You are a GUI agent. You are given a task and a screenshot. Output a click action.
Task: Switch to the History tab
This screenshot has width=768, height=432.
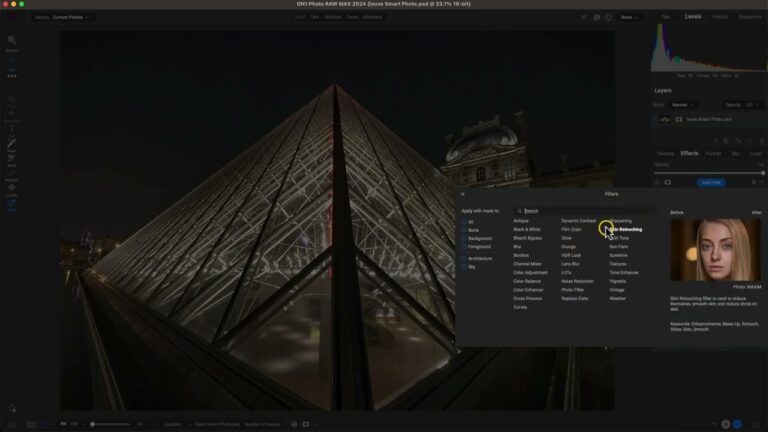[x=720, y=17]
